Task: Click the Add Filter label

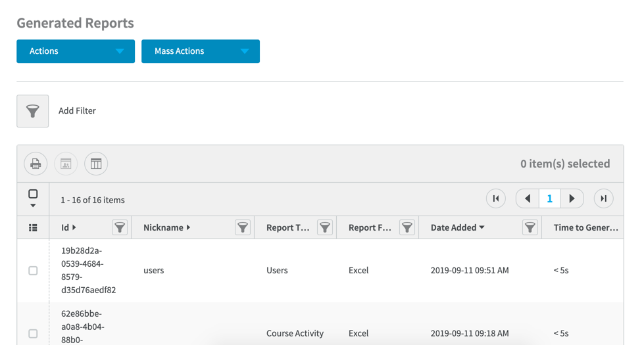Action: 77,111
